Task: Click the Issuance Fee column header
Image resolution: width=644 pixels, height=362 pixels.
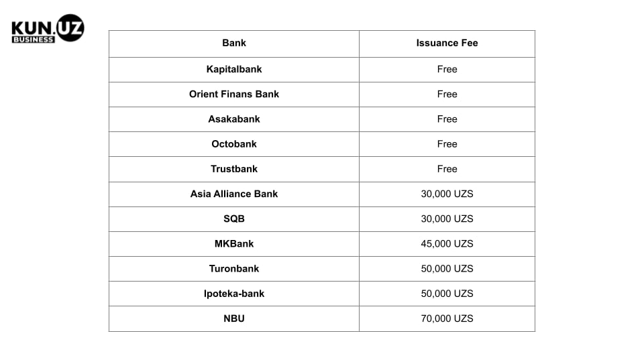Action: 447,43
